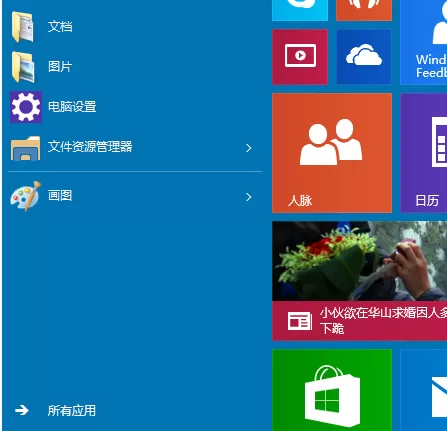The image size is (447, 431).
Task: Select the 画图 text entry
Action: coord(60,195)
